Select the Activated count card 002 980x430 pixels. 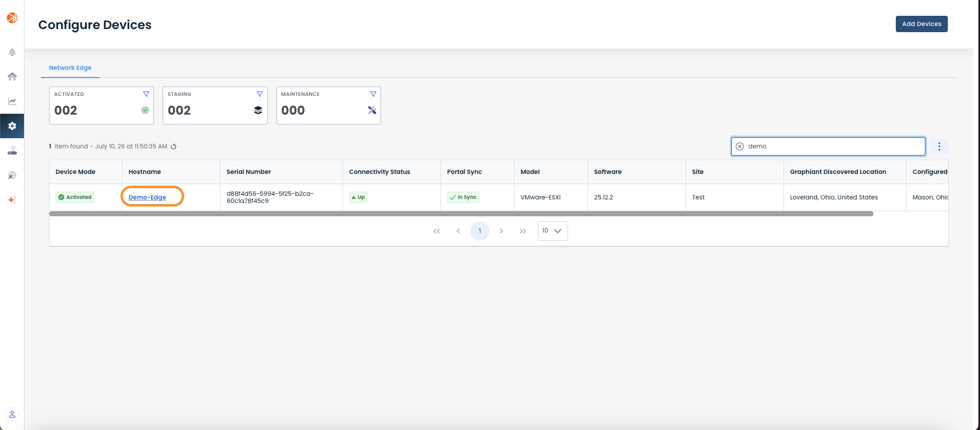tap(102, 106)
